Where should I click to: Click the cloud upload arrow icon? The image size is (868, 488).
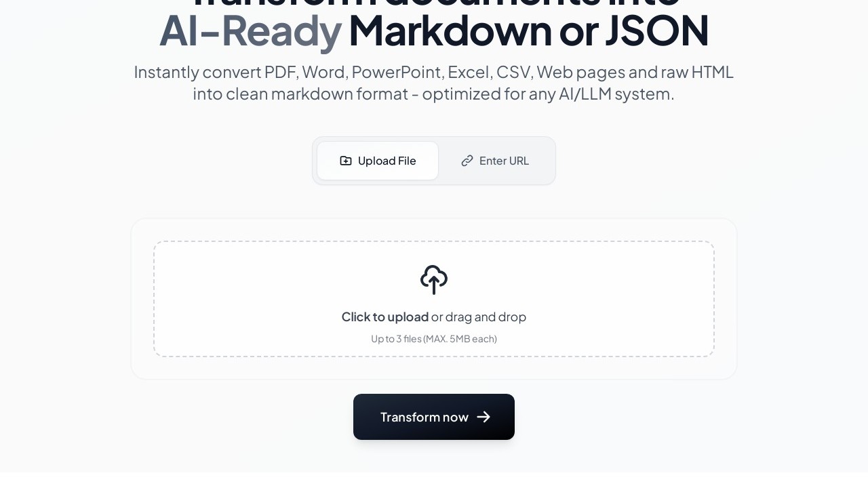coord(434,280)
